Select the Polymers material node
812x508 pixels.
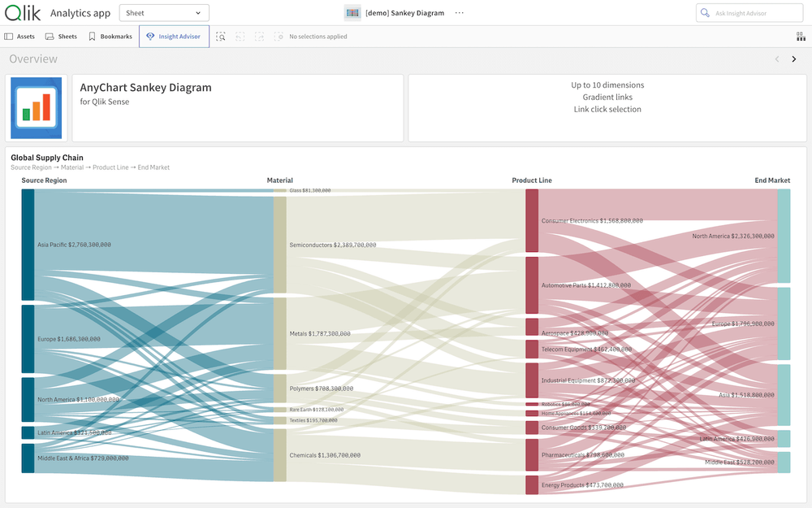coord(280,389)
